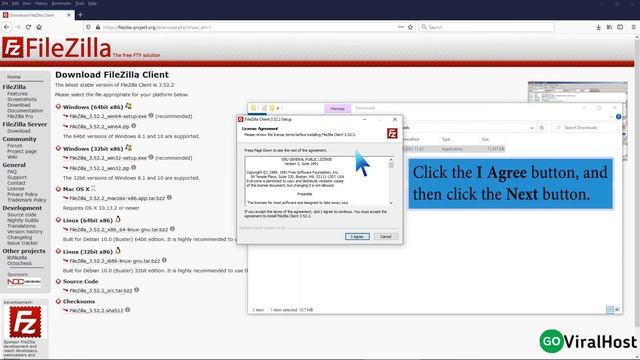Image resolution: width=640 pixels, height=360 pixels.
Task: Click the blue help icon in the Explorer window
Action: (618, 117)
